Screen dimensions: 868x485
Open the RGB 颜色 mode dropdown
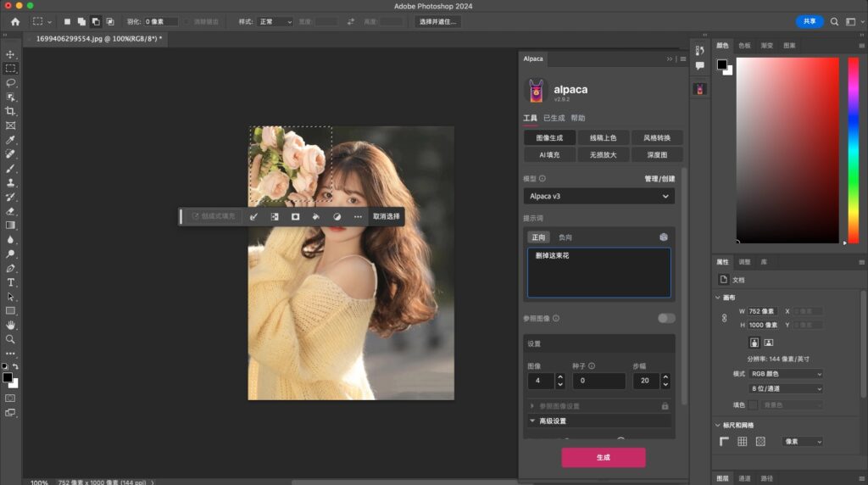click(x=786, y=374)
